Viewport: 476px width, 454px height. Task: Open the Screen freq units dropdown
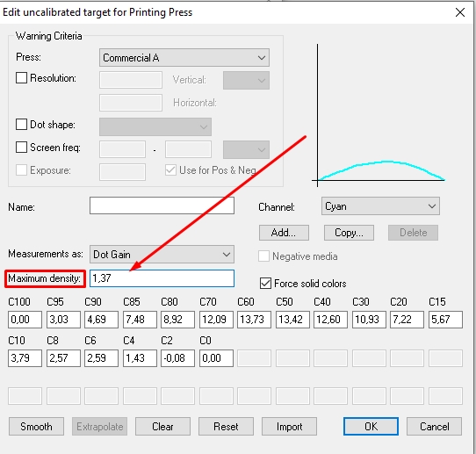tap(246, 149)
